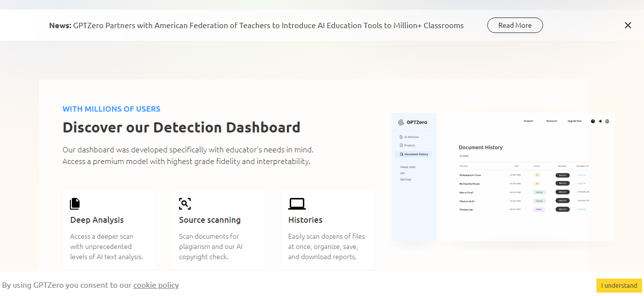
Task: Click Copy Link for Shakespeare's Curse
Action: pyautogui.click(x=581, y=175)
